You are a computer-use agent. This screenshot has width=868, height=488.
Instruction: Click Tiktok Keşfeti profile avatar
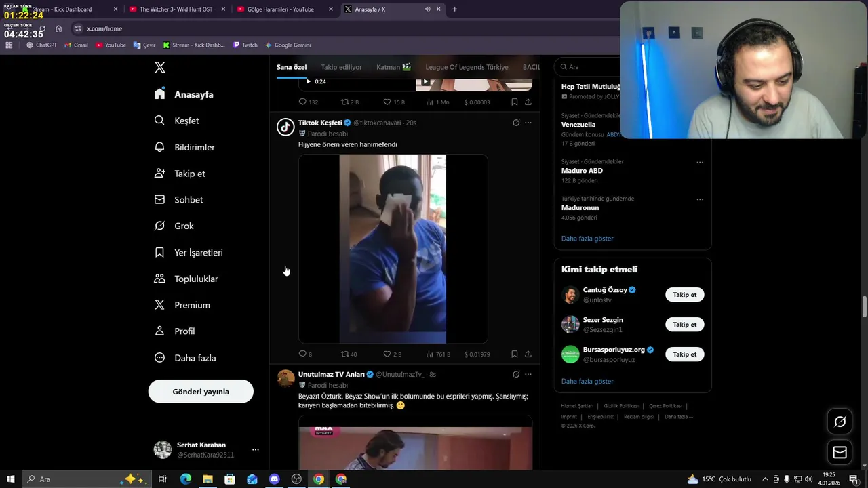[x=285, y=127]
